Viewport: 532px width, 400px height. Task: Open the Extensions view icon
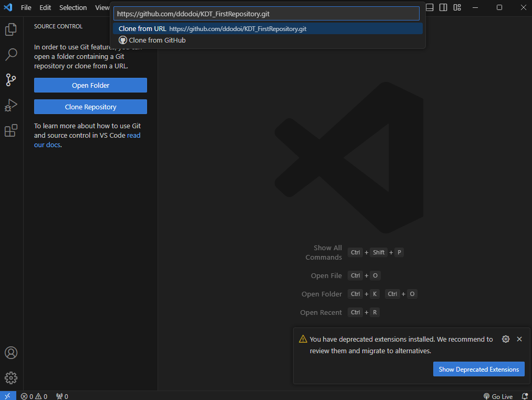point(11,130)
